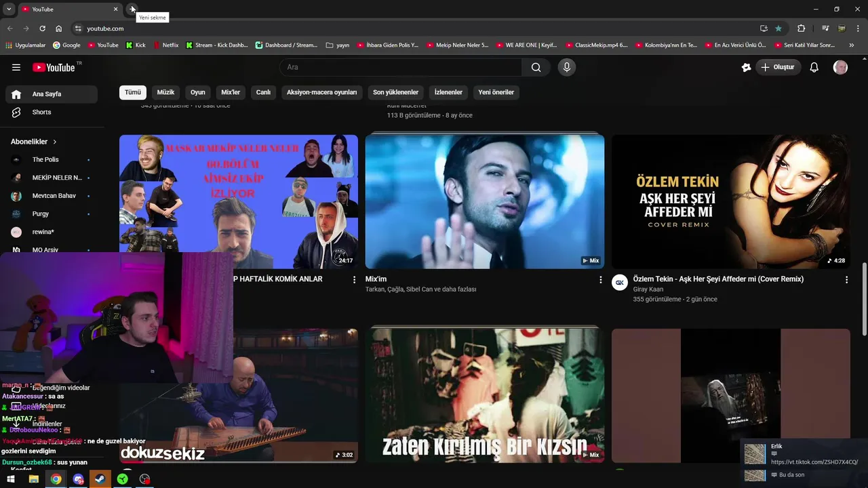868x488 pixels.
Task: Open Purgy subscription channel
Action: pyautogui.click(x=52, y=213)
